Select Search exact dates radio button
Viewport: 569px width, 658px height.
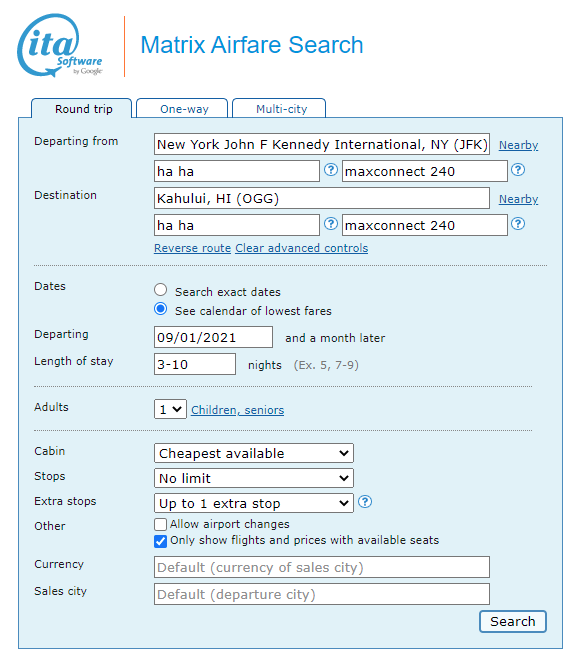point(160,290)
